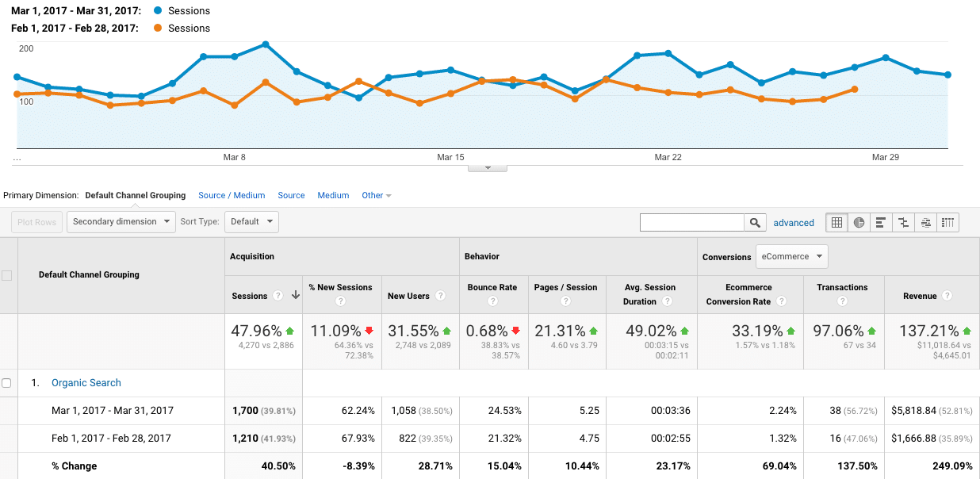Switch to the Percentage pie chart view
Image resolution: width=980 pixels, height=479 pixels.
859,223
